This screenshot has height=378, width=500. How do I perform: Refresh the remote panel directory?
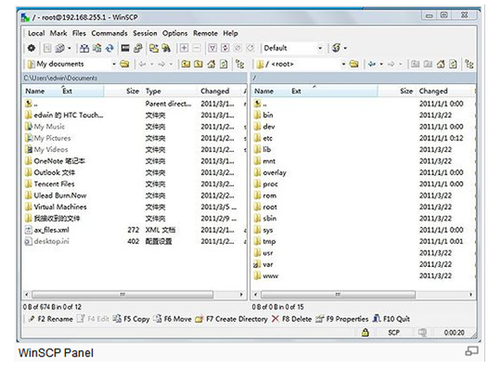tap(453, 64)
